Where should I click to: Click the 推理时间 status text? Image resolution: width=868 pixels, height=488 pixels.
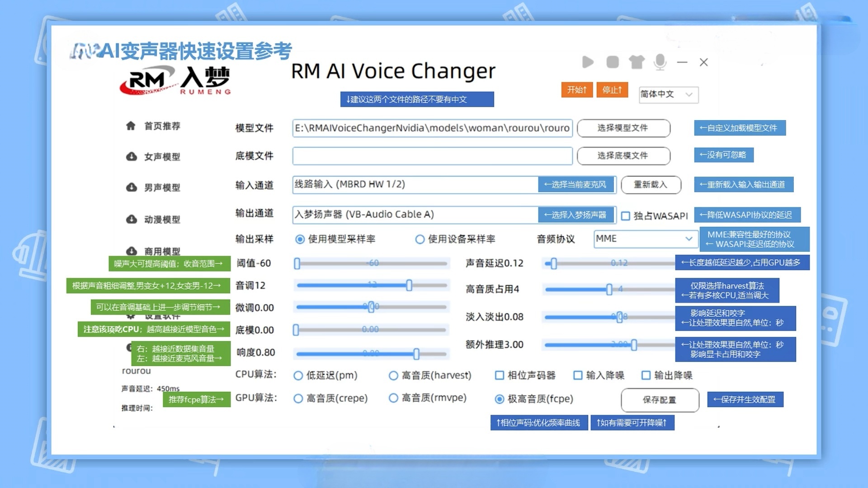pyautogui.click(x=137, y=408)
